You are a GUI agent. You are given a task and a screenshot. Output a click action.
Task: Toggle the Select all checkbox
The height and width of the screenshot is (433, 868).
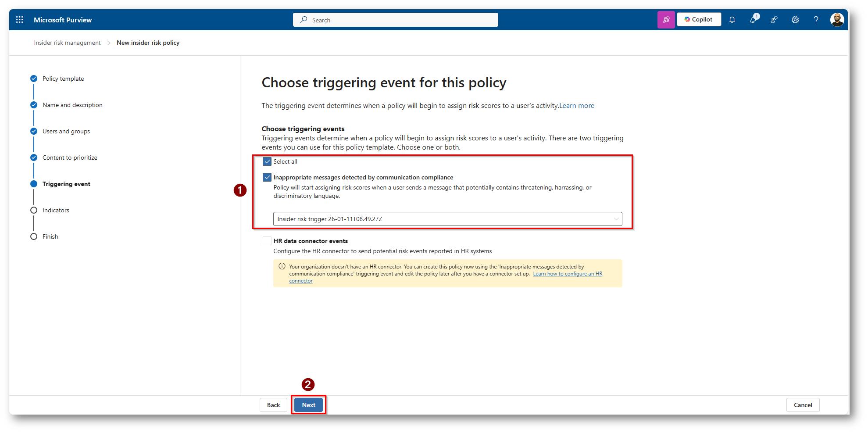(267, 161)
